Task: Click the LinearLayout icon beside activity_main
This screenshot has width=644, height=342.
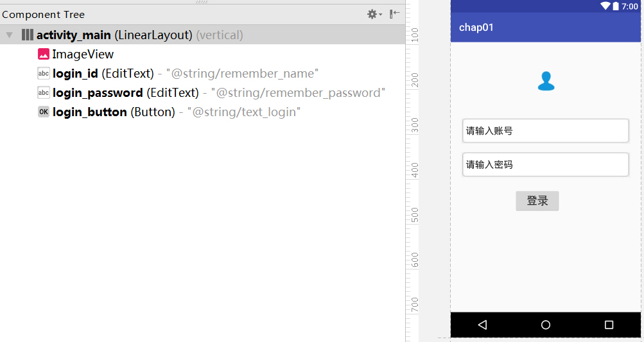Action: [x=27, y=35]
